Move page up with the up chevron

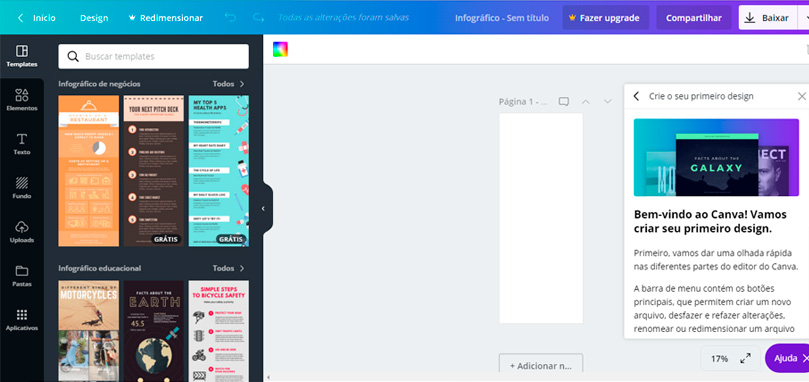(586, 102)
